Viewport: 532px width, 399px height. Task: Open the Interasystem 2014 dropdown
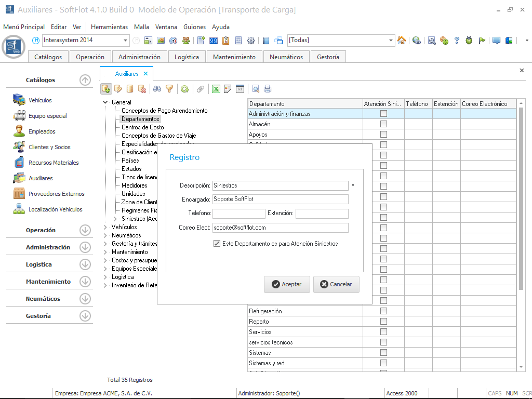126,41
